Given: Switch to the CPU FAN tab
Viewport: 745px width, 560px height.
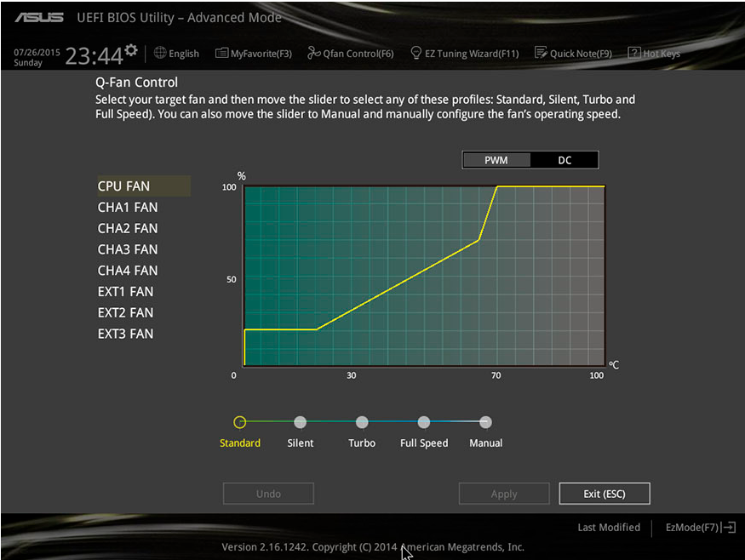Looking at the screenshot, I should coord(123,186).
